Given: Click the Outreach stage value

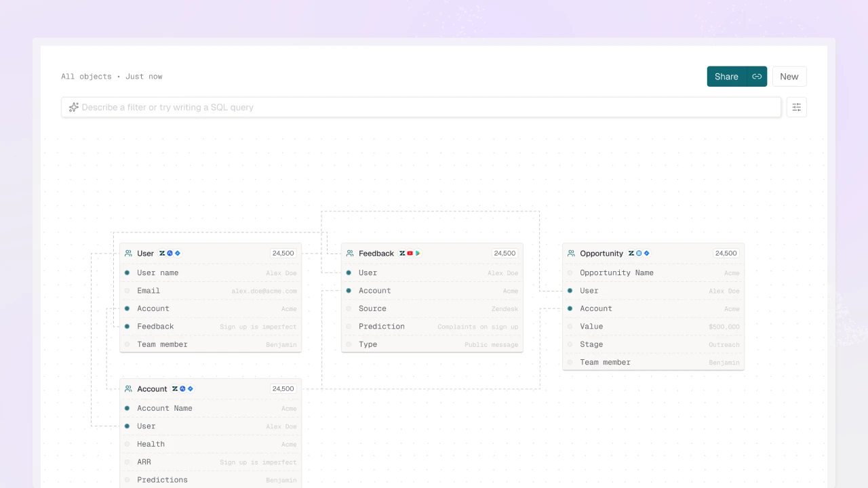Looking at the screenshot, I should (x=724, y=344).
